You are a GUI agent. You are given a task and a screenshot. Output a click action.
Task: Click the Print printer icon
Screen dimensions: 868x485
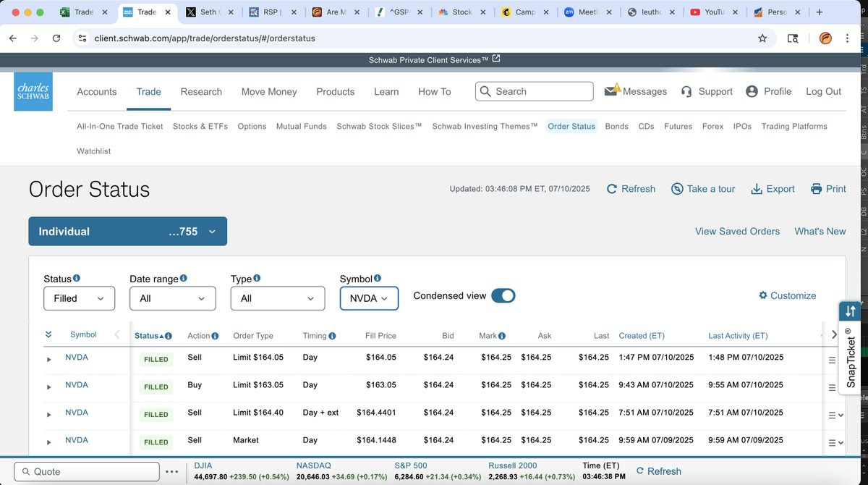point(817,189)
